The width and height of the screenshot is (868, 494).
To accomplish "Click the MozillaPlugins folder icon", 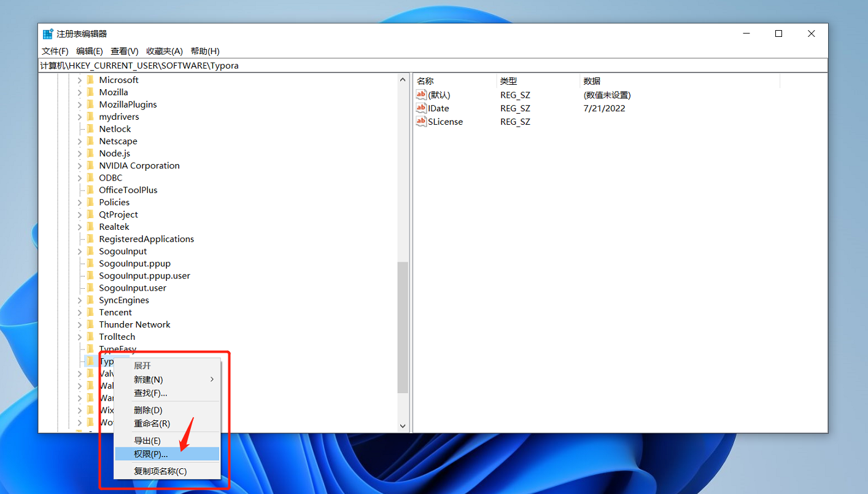I will point(90,104).
